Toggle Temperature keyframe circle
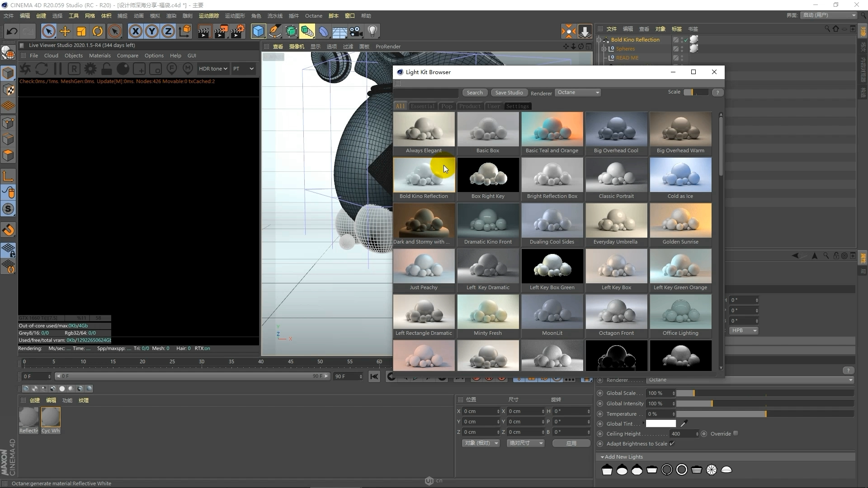Viewport: 868px width, 488px height. pos(600,414)
